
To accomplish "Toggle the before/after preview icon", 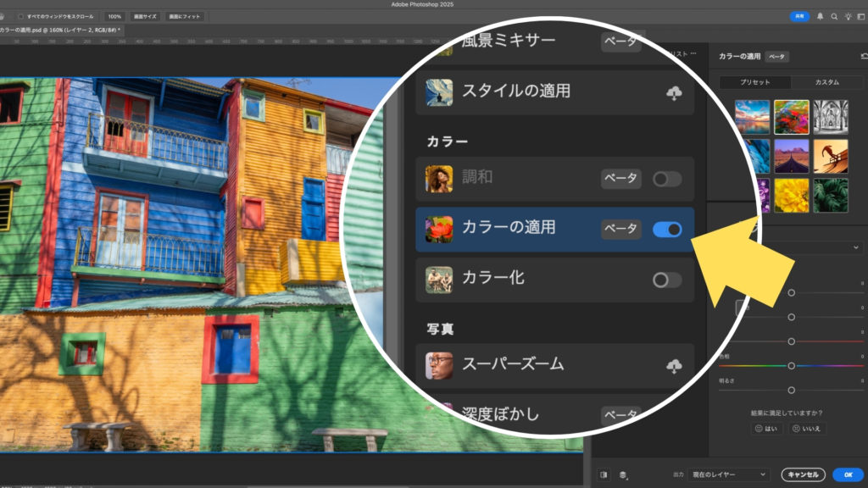I will (604, 474).
